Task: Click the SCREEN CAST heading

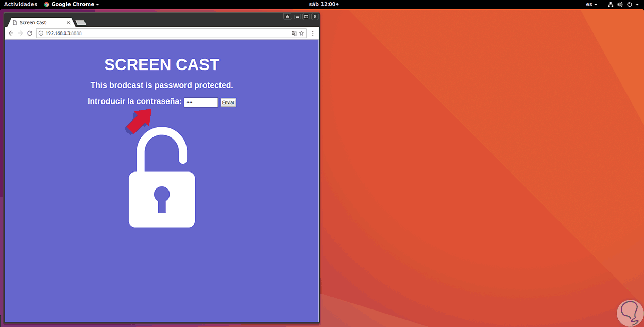Action: 162,64
